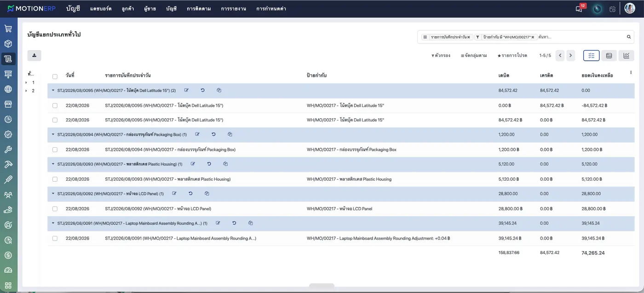Open the ตัวกรอง filters dropdown
Image resolution: width=644 pixels, height=293 pixels.
(x=441, y=56)
